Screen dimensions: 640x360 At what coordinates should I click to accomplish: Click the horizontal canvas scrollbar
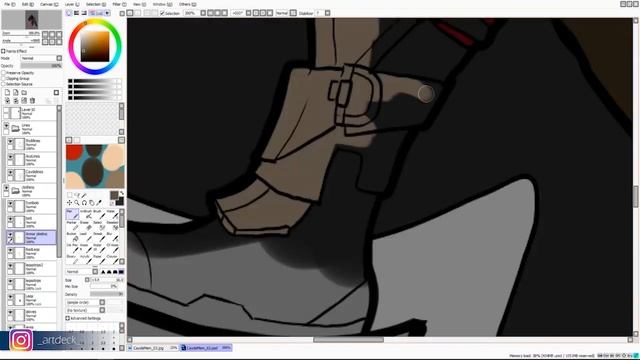click(x=348, y=340)
